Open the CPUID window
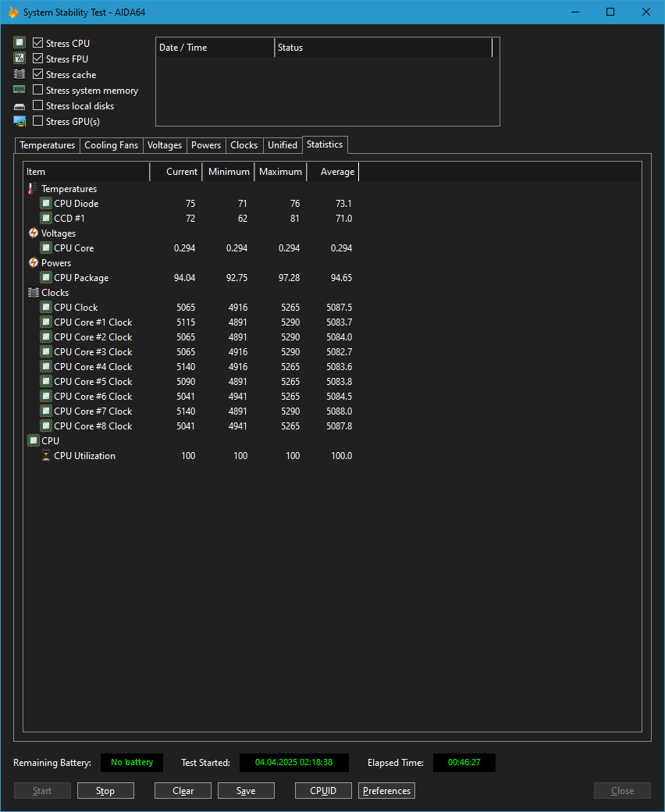Viewport: 665px width, 812px height. coord(323,791)
